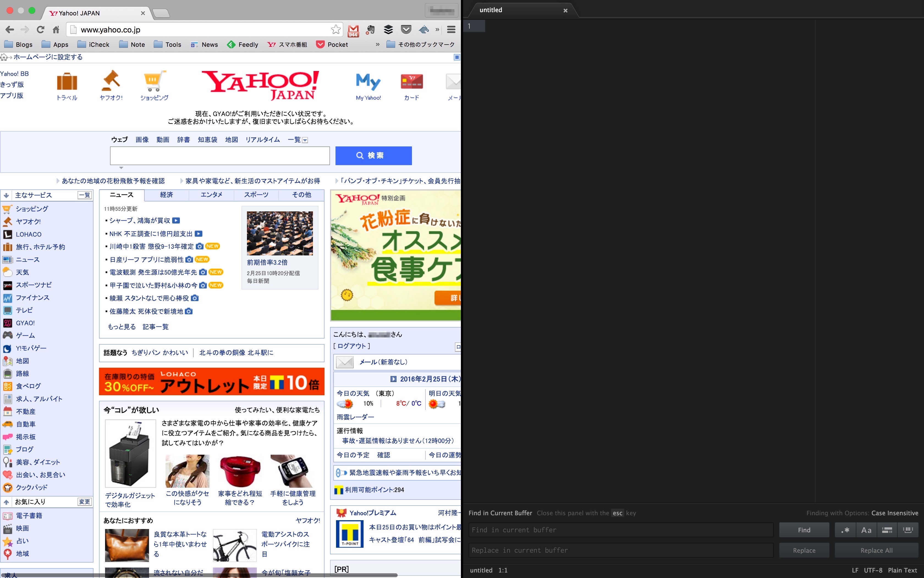Open the シャープ、鴻海が買収 headline
This screenshot has width=924, height=578.
[139, 220]
